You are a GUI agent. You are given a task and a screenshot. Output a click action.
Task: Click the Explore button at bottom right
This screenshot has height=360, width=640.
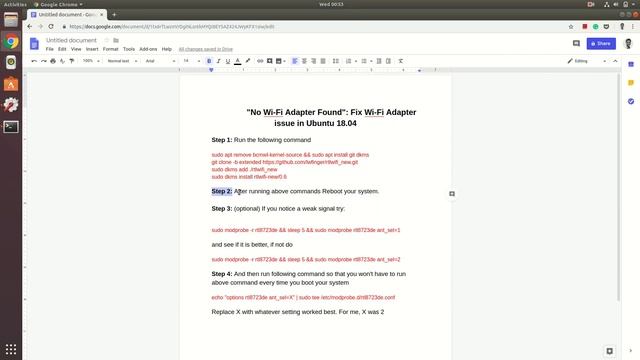tap(609, 351)
